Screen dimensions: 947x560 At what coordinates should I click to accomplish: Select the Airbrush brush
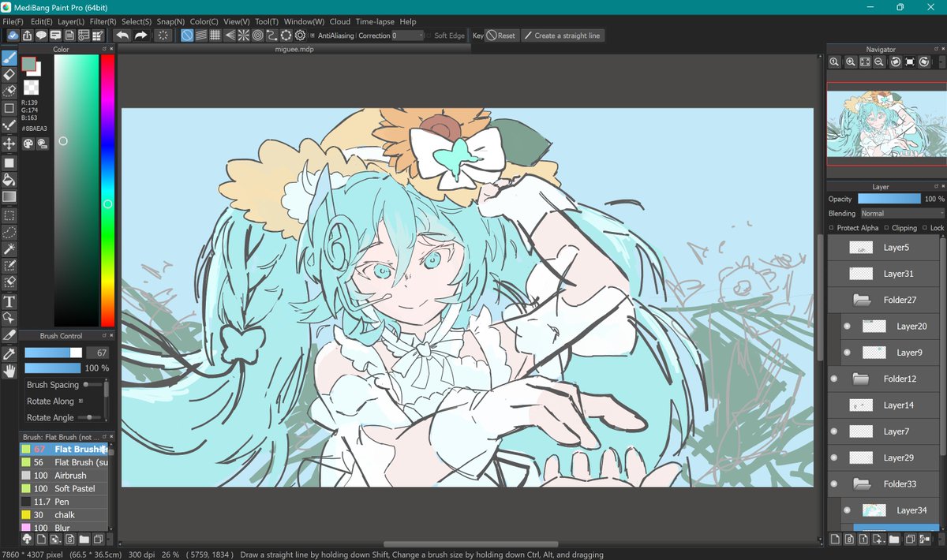tap(63, 476)
